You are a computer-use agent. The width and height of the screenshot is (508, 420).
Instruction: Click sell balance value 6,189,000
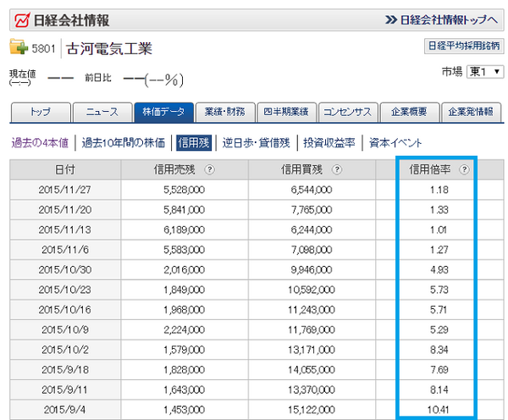184,230
